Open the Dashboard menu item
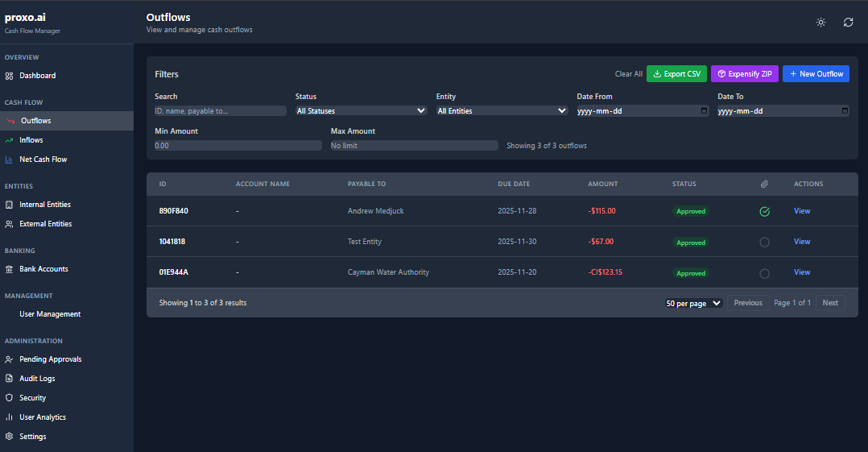The width and height of the screenshot is (868, 452). point(66,76)
